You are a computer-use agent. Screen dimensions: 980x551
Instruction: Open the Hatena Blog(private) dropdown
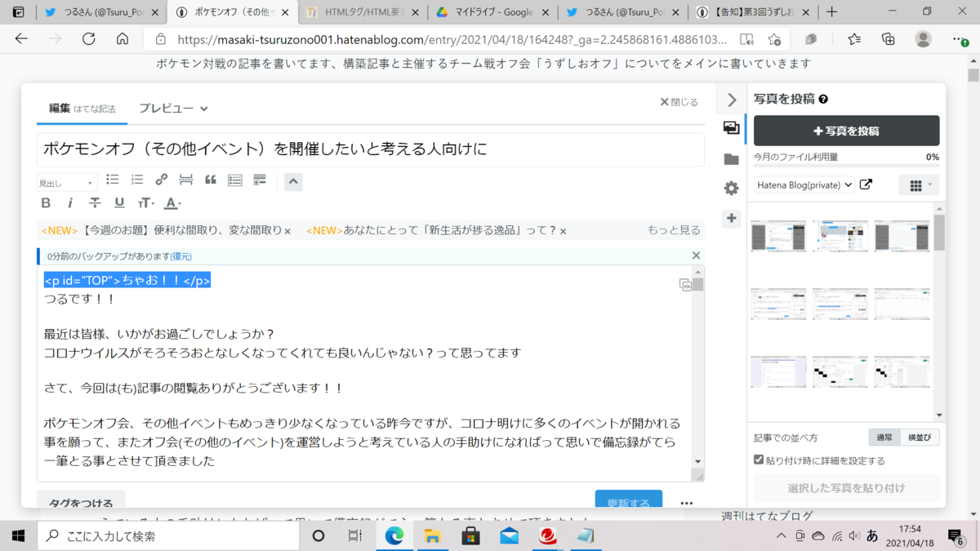pos(805,184)
